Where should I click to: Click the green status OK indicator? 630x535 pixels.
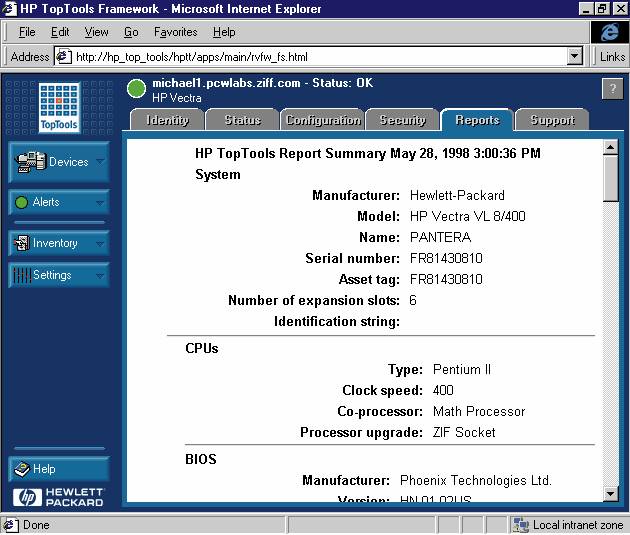pyautogui.click(x=137, y=90)
